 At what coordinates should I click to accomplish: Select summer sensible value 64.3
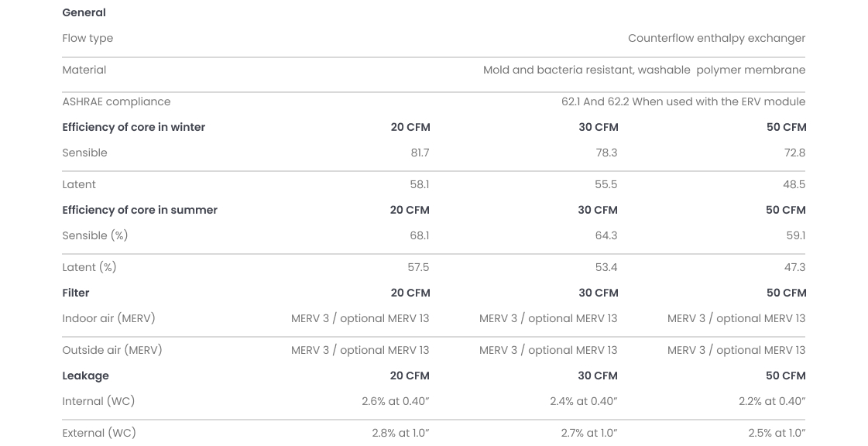pyautogui.click(x=606, y=235)
